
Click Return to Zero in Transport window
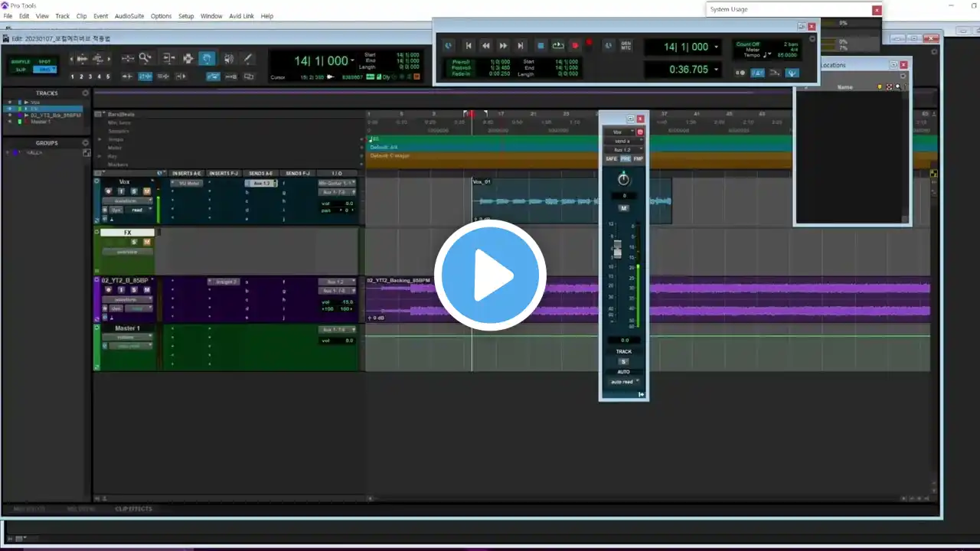469,46
